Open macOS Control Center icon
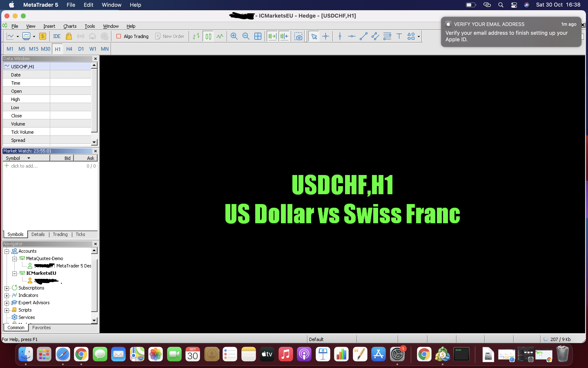Viewport: 588px width, 368px height. 514,5
